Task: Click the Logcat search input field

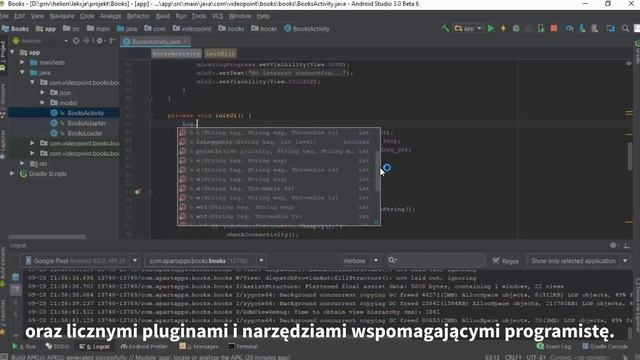Action: pyautogui.click(x=436, y=260)
